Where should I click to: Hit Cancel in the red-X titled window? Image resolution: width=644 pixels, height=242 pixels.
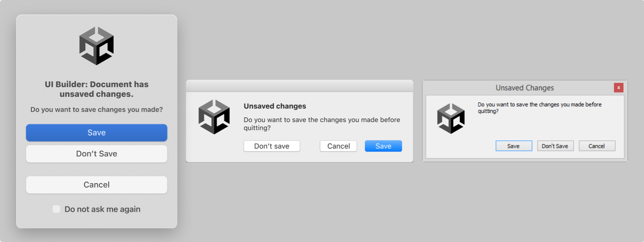[x=597, y=146]
